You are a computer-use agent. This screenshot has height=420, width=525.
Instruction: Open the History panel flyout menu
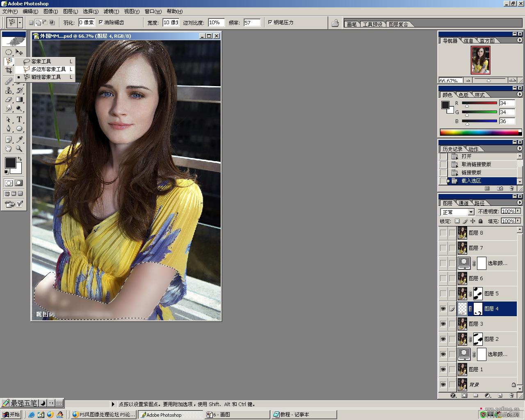tap(520, 148)
